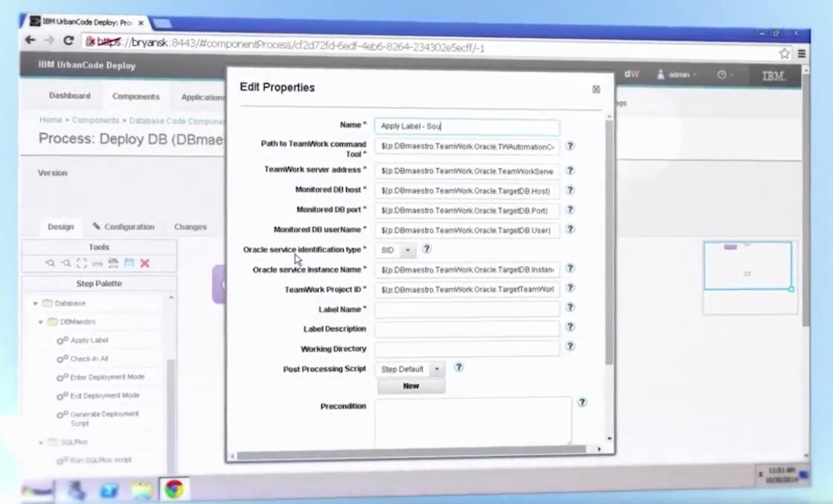Go to Home in the breadcrumb
The width and height of the screenshot is (833, 504).
51,120
